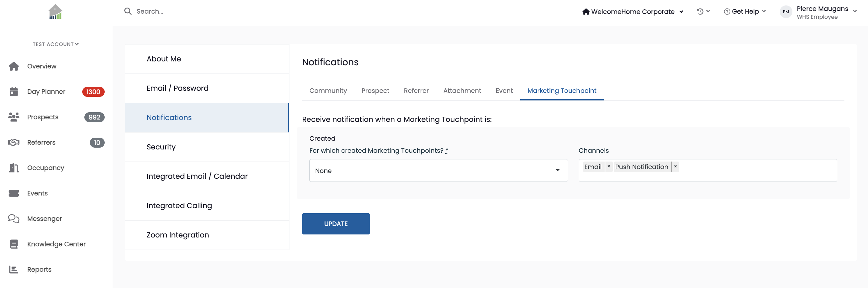Click the PM user avatar

click(786, 12)
